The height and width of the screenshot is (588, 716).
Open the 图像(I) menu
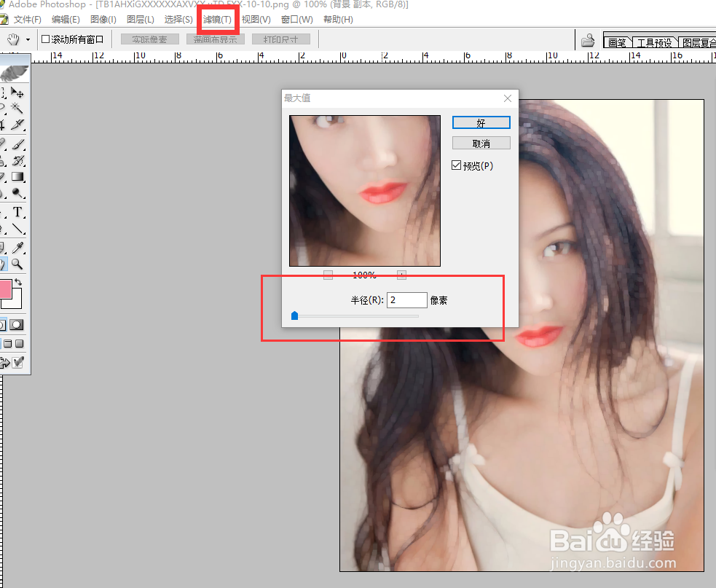click(x=103, y=20)
